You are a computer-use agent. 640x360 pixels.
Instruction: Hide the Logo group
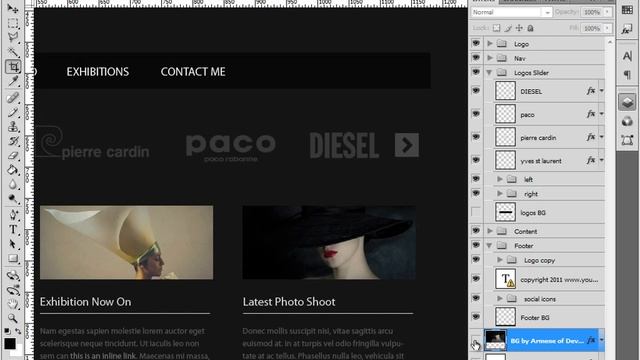[x=476, y=43]
